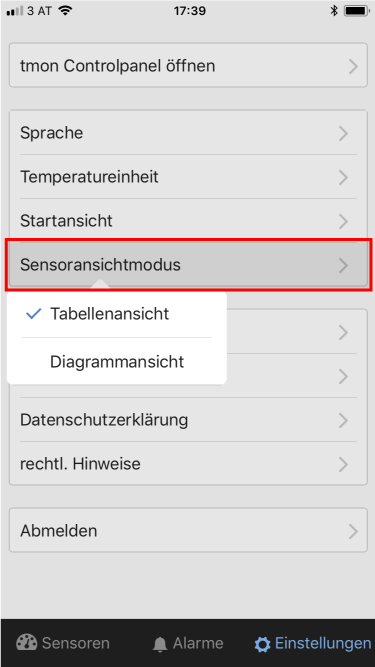Tap the Alarme bell icon
375x667 pixels.
pos(160,644)
